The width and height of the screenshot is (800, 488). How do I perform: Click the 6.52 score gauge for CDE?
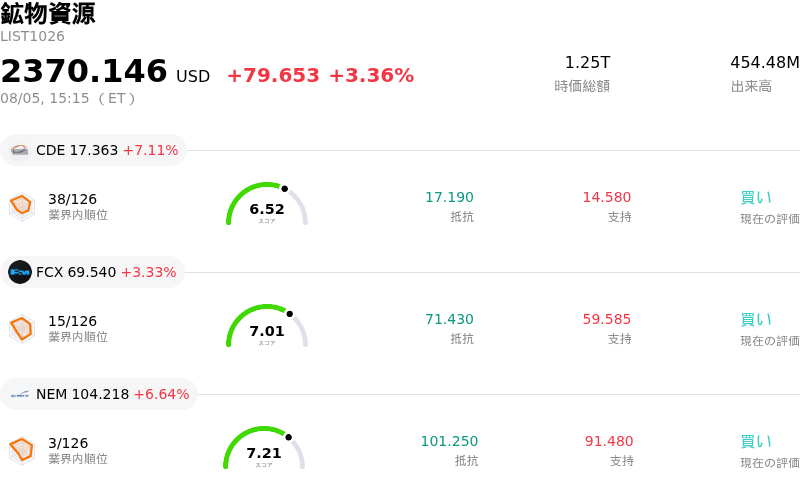click(x=267, y=204)
